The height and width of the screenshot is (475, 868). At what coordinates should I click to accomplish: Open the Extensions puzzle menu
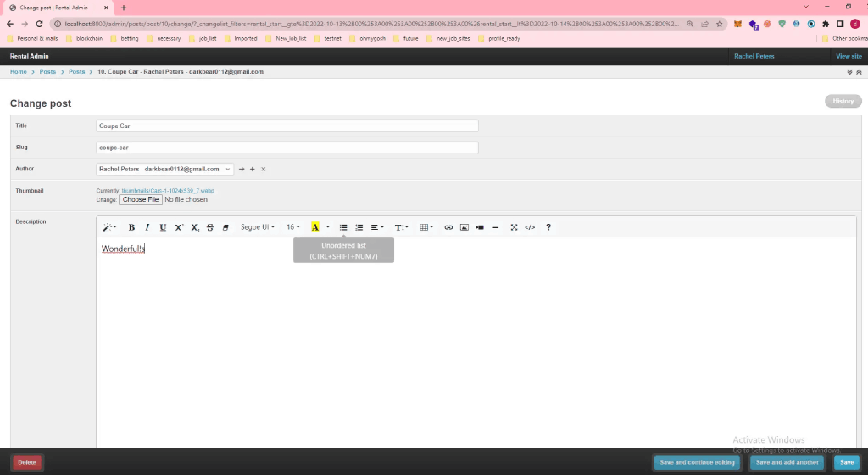pyautogui.click(x=826, y=24)
